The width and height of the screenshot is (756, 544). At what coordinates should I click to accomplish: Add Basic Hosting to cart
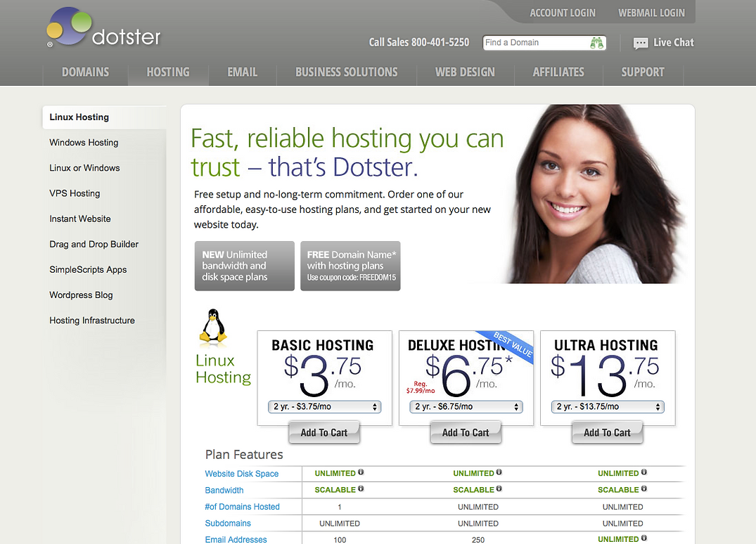pos(324,432)
